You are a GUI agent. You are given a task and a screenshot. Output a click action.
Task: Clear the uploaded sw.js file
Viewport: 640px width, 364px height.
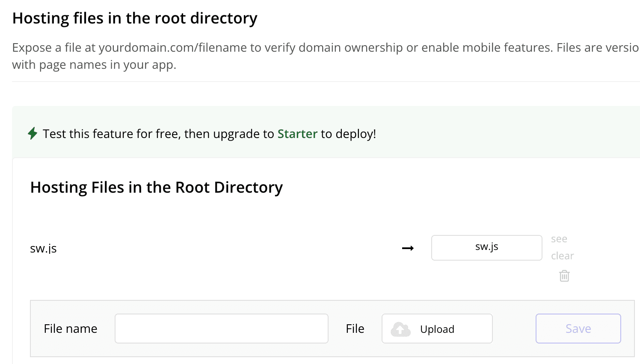tap(562, 256)
